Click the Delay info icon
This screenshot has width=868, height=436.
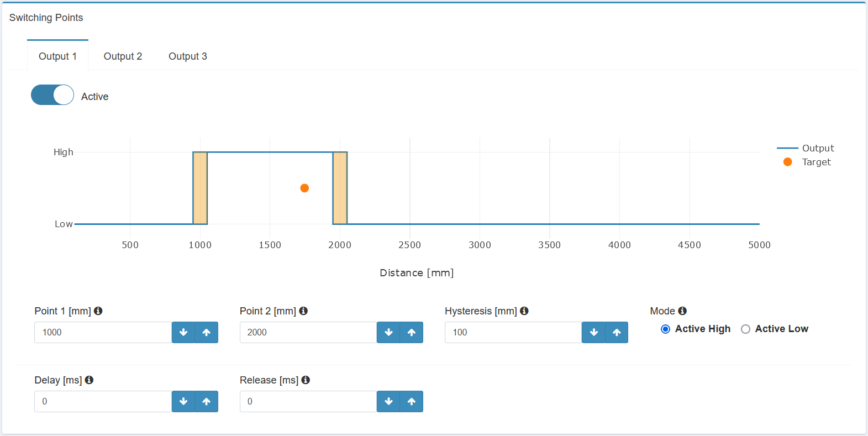click(89, 380)
